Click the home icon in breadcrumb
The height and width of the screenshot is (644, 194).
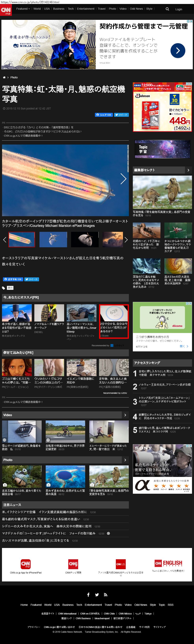point(4,77)
